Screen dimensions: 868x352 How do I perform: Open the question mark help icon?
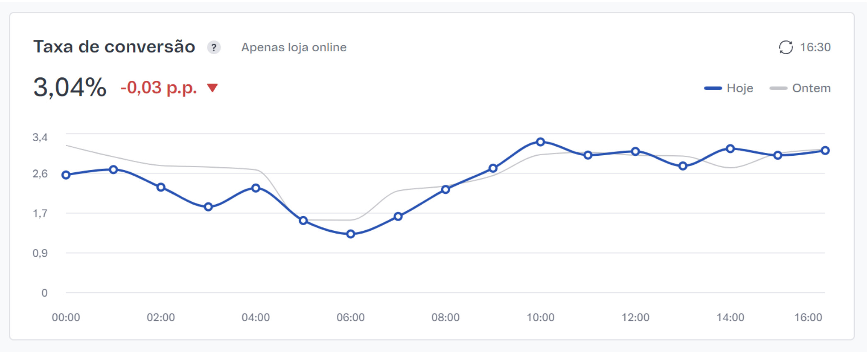click(214, 48)
